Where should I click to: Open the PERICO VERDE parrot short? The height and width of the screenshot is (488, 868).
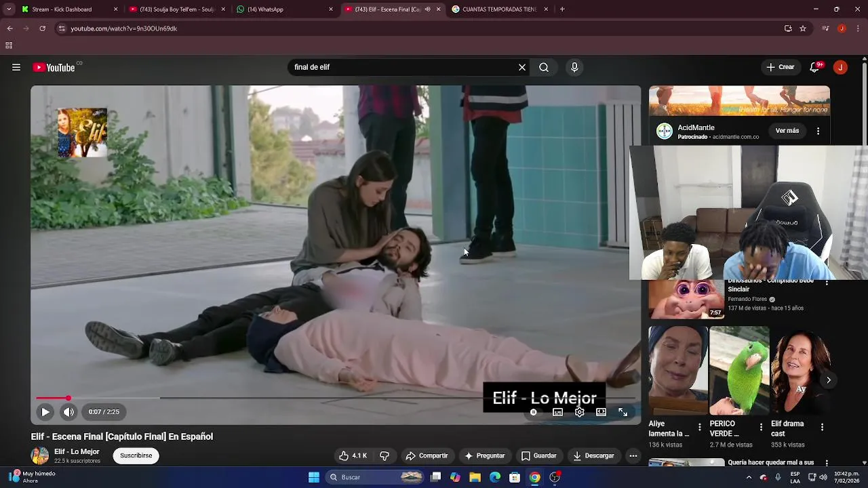739,370
